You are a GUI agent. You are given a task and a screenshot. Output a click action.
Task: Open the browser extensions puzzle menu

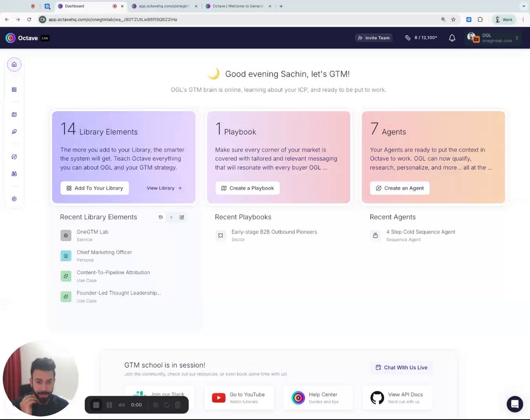tap(480, 19)
